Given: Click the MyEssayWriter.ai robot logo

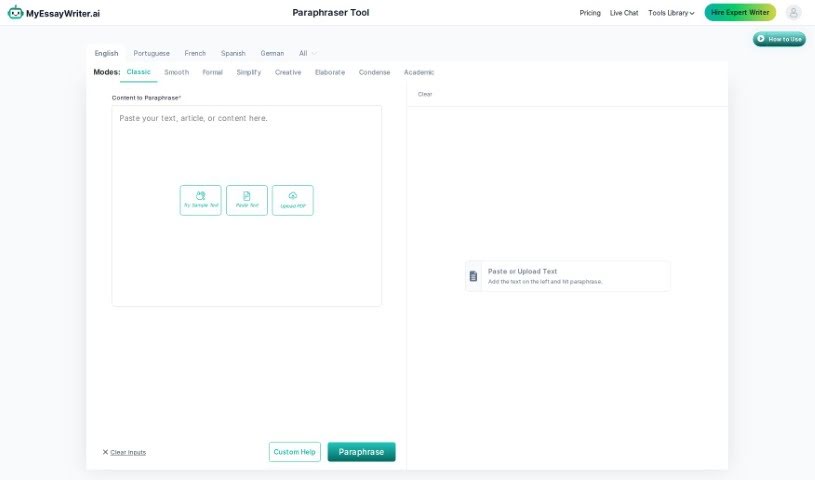Looking at the screenshot, I should tap(15, 13).
